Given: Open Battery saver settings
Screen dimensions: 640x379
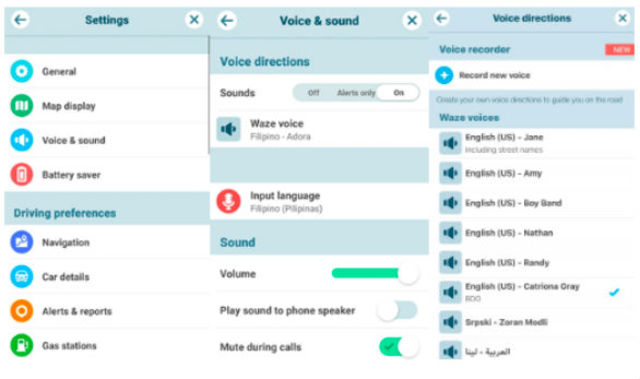Looking at the screenshot, I should click(107, 175).
